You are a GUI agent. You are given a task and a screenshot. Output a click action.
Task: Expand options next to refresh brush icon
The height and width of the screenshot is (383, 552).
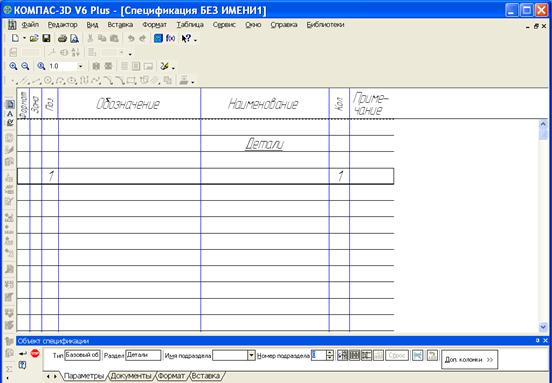(173, 67)
